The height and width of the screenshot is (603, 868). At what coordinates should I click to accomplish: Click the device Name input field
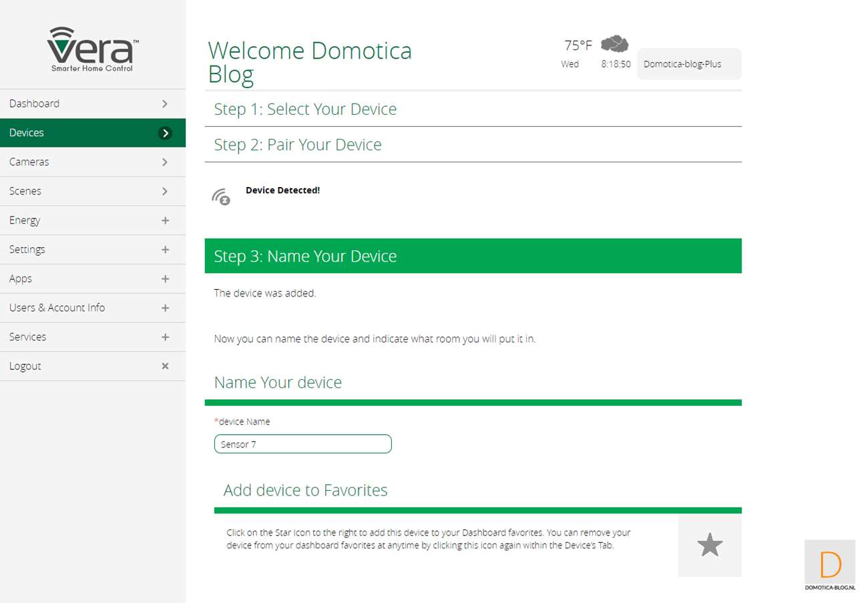[302, 444]
